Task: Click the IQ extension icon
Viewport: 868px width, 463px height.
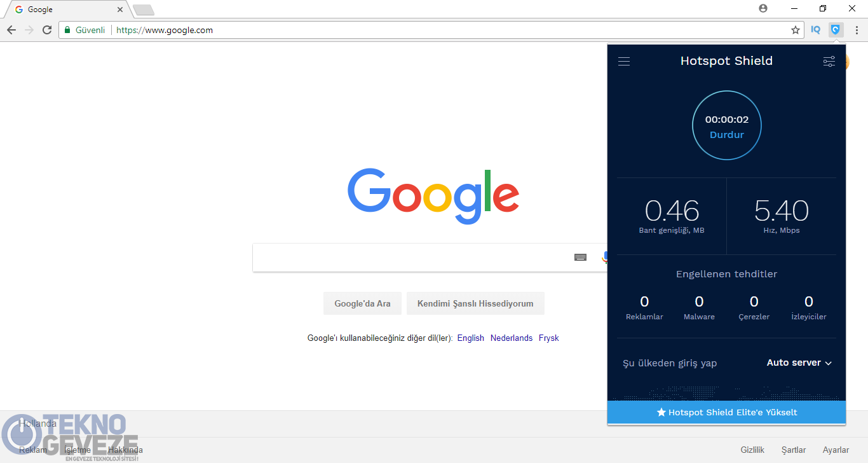Action: coord(815,30)
